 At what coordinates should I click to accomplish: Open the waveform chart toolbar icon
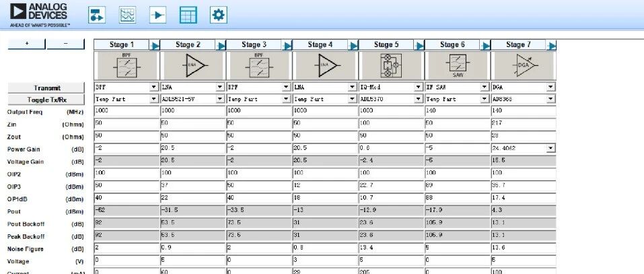127,15
